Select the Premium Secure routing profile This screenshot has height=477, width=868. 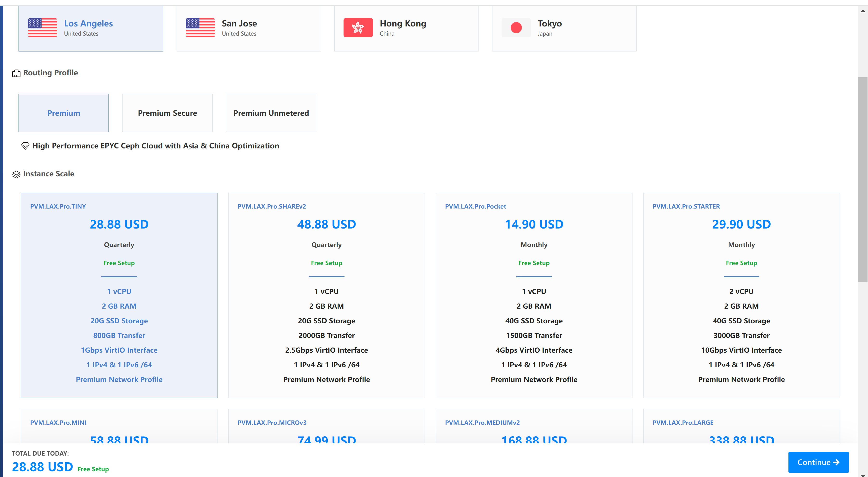point(167,113)
